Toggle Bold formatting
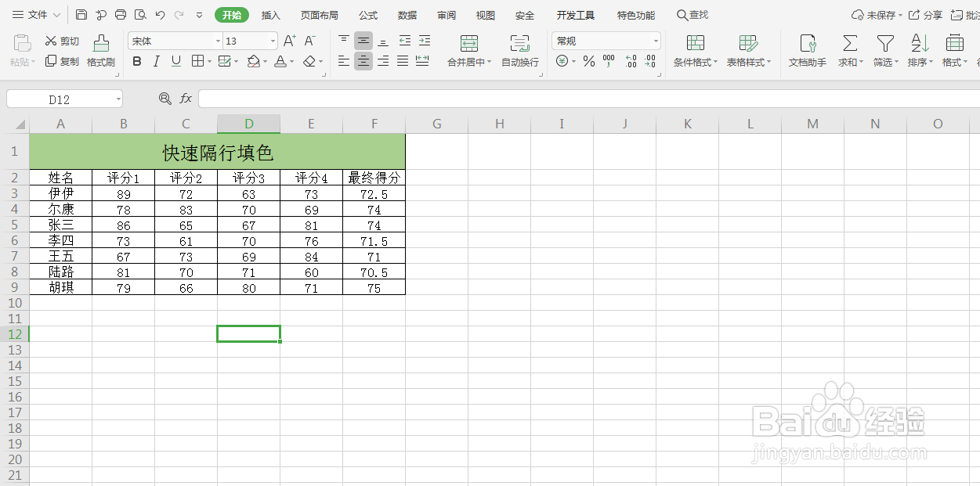Viewport: 980px width, 486px height. [137, 61]
